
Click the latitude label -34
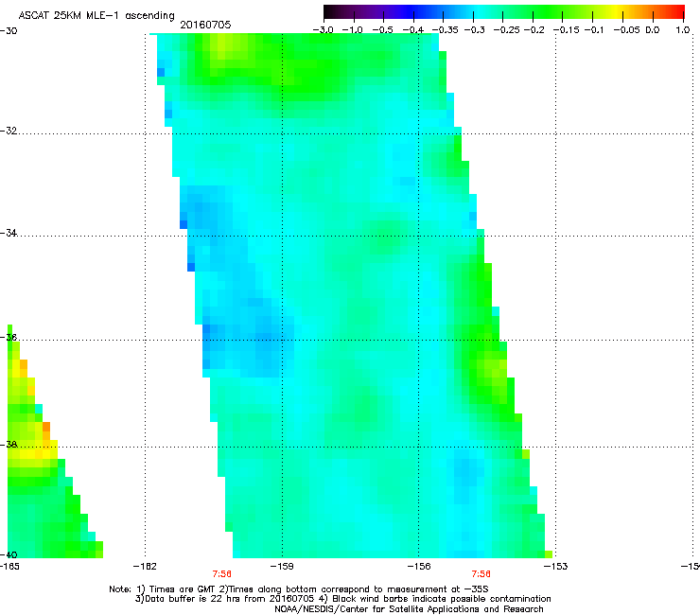click(x=9, y=233)
